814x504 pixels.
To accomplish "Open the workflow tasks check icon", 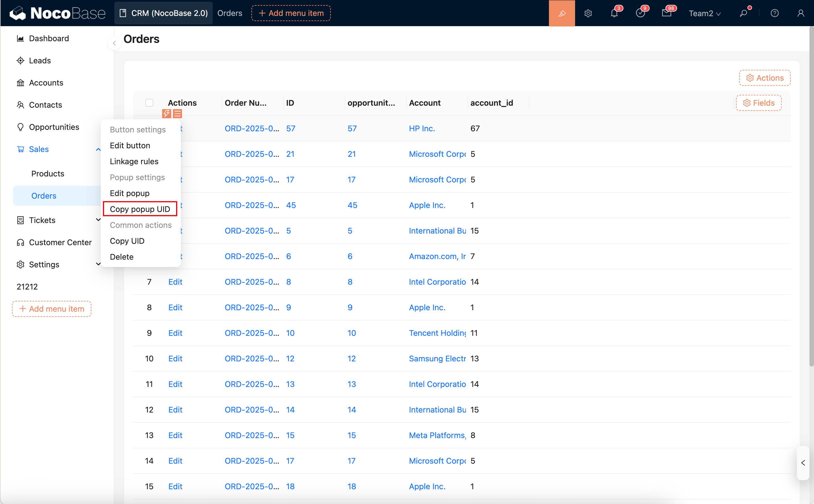I will coord(640,13).
